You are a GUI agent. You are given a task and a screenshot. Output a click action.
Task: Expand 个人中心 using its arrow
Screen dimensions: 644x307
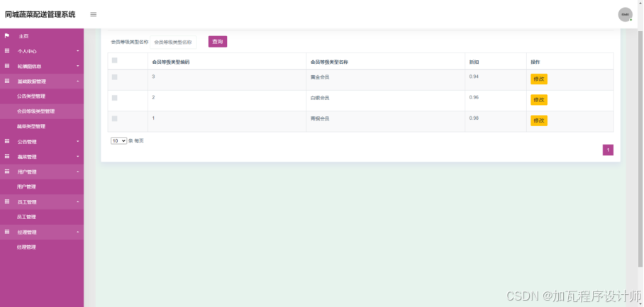pos(77,51)
